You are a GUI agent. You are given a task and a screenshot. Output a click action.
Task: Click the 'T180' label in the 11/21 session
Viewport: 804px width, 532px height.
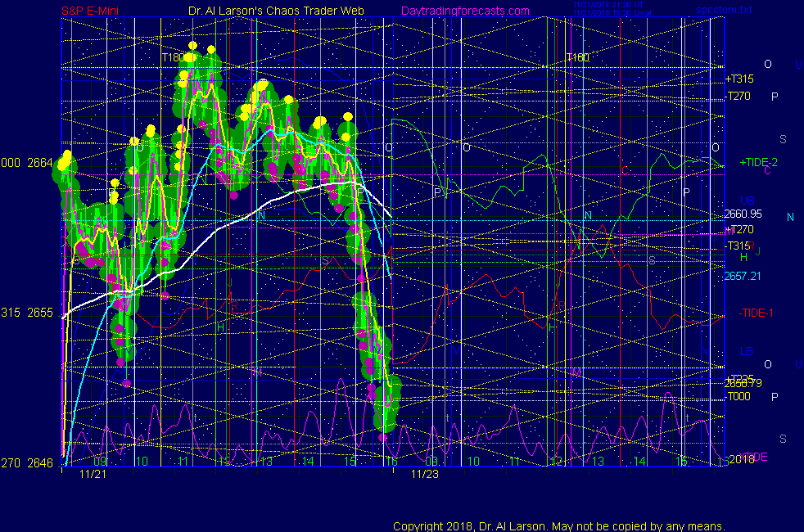point(173,57)
